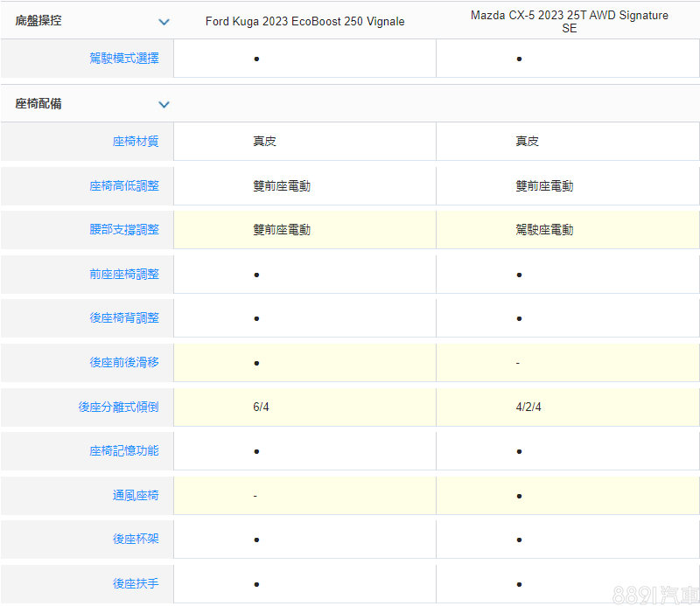Select the 腰部支撐調整 row label

[x=124, y=230]
